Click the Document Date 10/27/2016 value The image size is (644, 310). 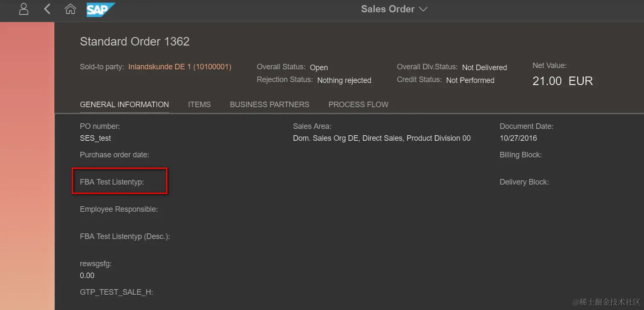coord(518,138)
